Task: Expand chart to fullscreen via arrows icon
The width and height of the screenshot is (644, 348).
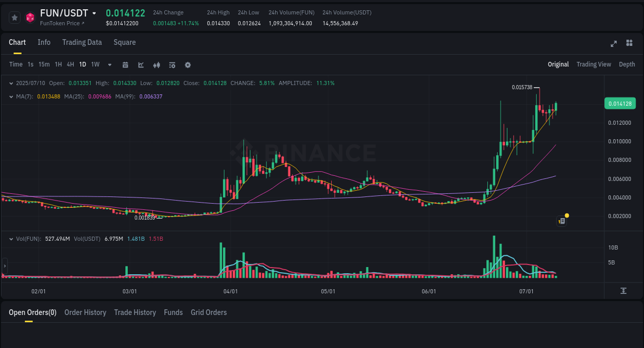Action: pyautogui.click(x=613, y=44)
